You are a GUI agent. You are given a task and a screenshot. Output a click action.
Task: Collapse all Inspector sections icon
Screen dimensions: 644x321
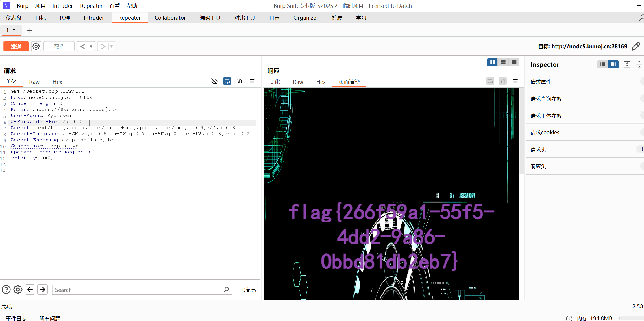coord(639,64)
